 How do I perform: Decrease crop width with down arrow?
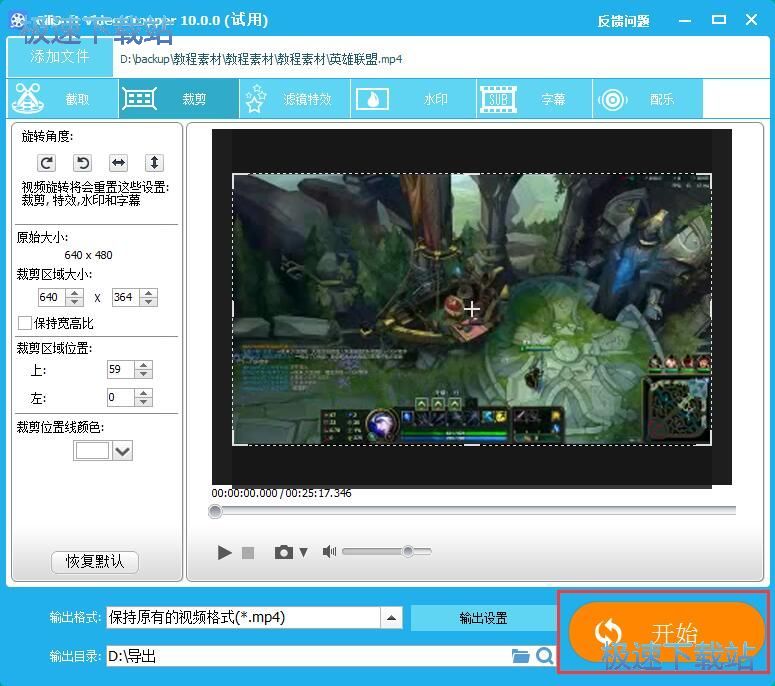pos(74,301)
